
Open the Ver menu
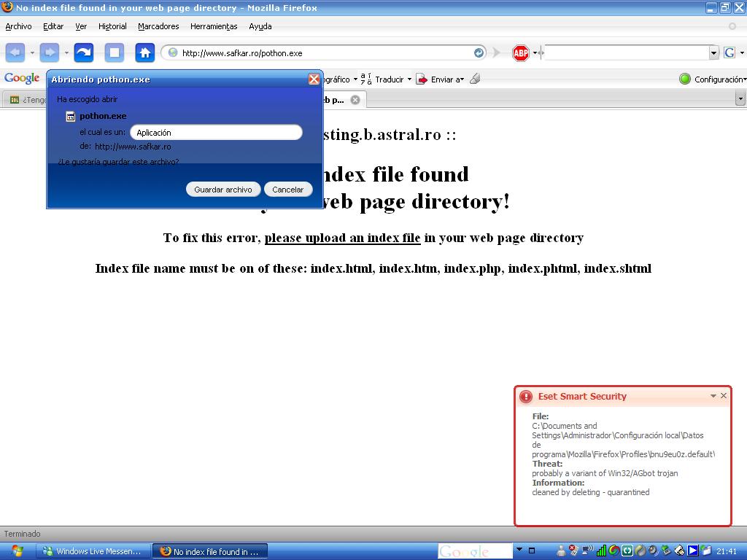click(x=81, y=26)
